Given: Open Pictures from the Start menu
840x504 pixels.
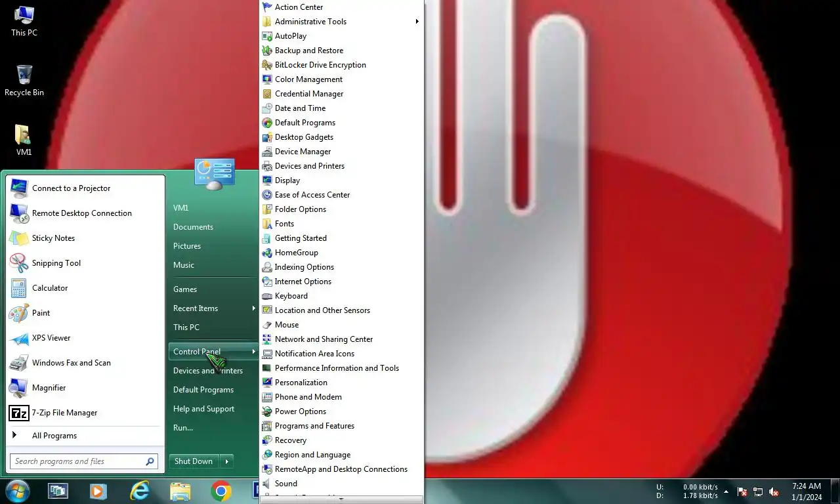Looking at the screenshot, I should click(x=213, y=246).
